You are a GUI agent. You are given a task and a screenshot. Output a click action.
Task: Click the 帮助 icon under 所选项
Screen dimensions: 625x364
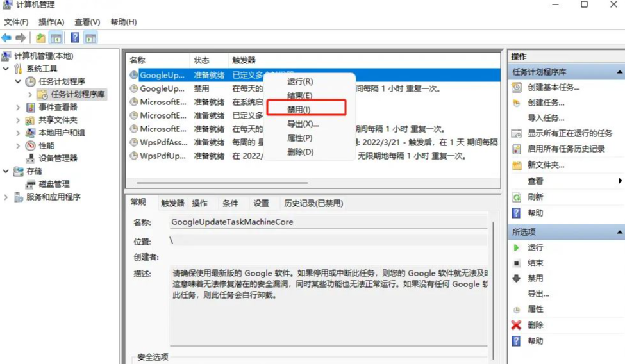coord(516,341)
